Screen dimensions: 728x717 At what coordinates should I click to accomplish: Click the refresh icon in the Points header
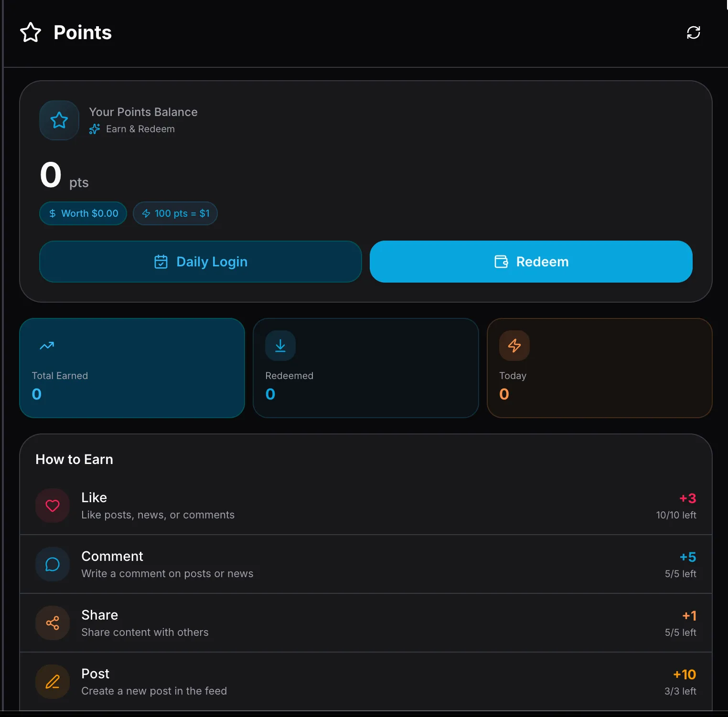pyautogui.click(x=693, y=32)
